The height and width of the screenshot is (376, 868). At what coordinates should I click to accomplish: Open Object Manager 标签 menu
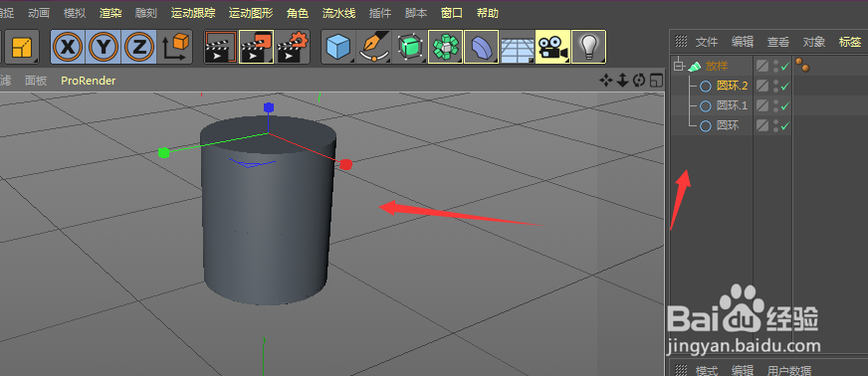coord(850,42)
